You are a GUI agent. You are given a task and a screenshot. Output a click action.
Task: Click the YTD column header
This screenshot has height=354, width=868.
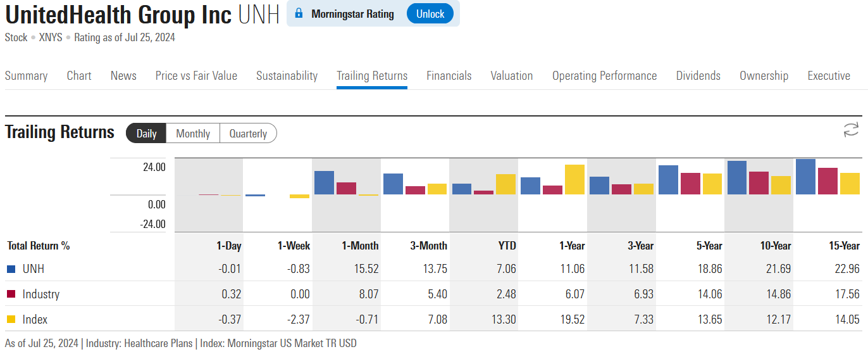pos(507,246)
